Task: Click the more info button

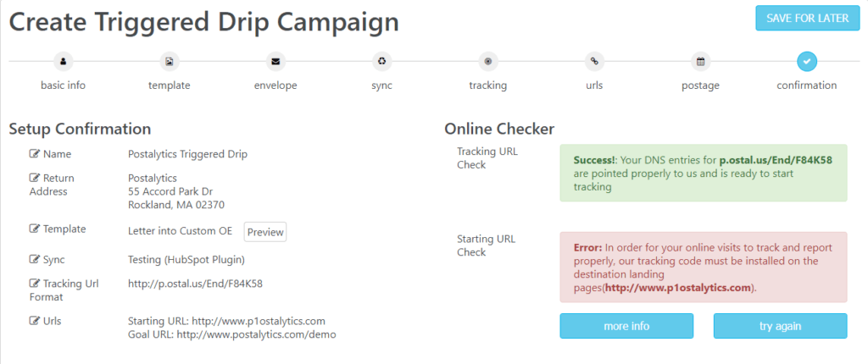Action: [x=626, y=326]
